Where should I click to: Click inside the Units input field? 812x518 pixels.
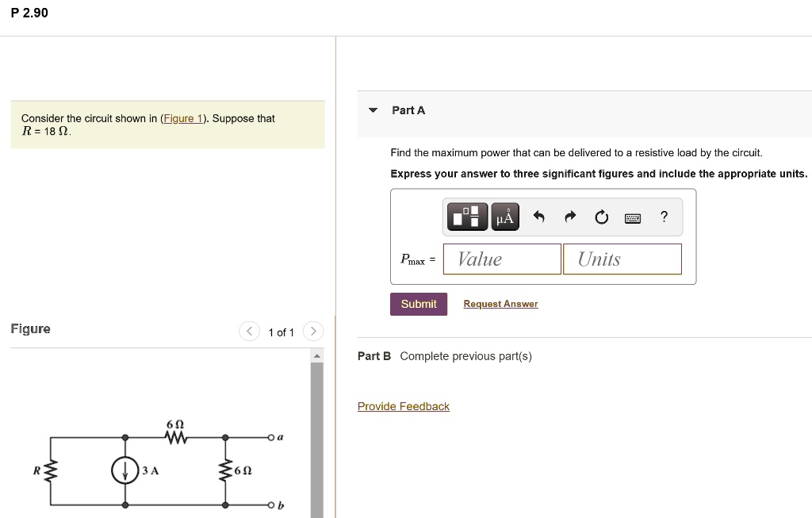622,259
